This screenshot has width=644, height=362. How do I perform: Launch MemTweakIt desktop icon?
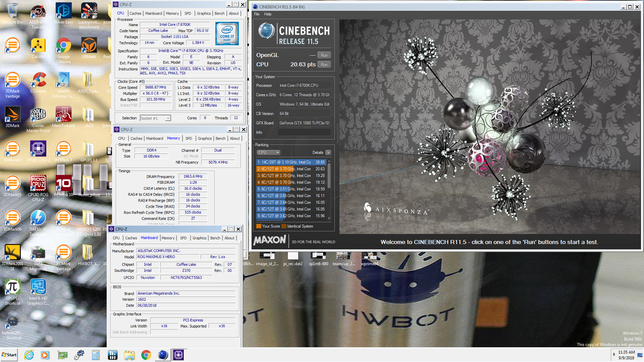tap(63, 117)
